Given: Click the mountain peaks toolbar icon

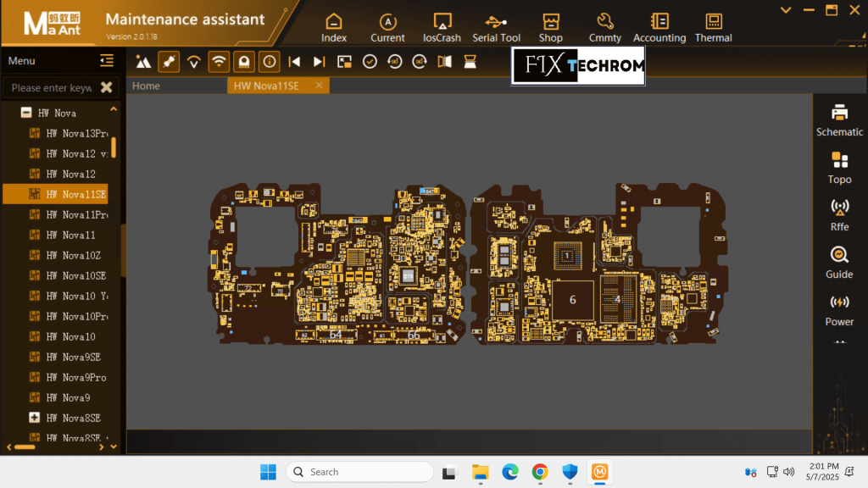Looking at the screenshot, I should 143,62.
